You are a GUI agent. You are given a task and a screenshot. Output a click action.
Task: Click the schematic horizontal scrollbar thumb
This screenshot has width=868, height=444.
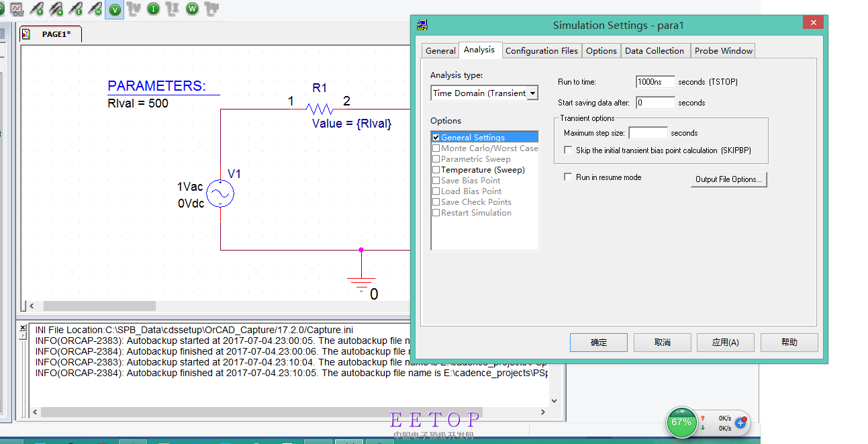pos(99,306)
